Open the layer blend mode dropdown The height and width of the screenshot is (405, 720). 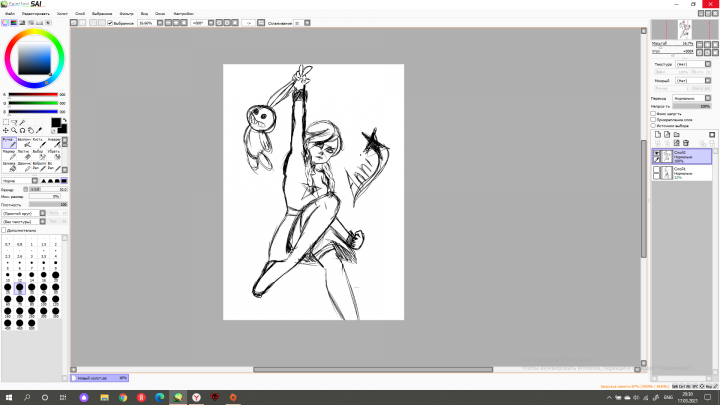708,98
